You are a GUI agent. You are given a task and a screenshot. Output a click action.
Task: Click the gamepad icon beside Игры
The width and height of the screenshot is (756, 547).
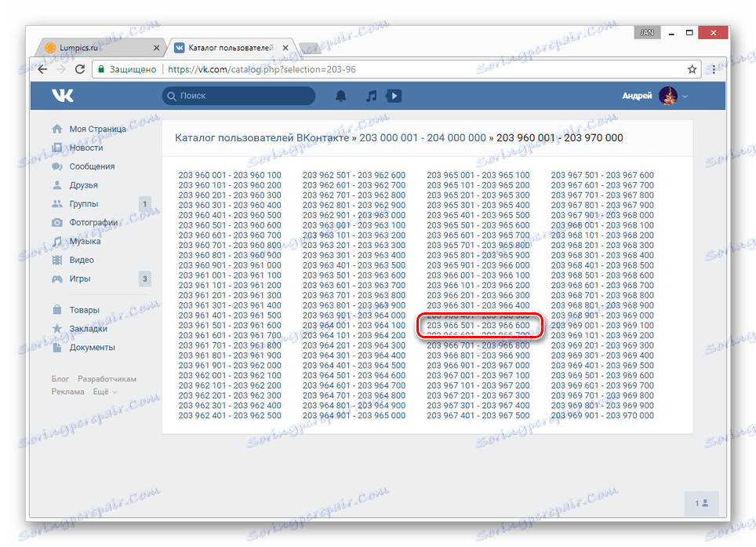(x=57, y=279)
